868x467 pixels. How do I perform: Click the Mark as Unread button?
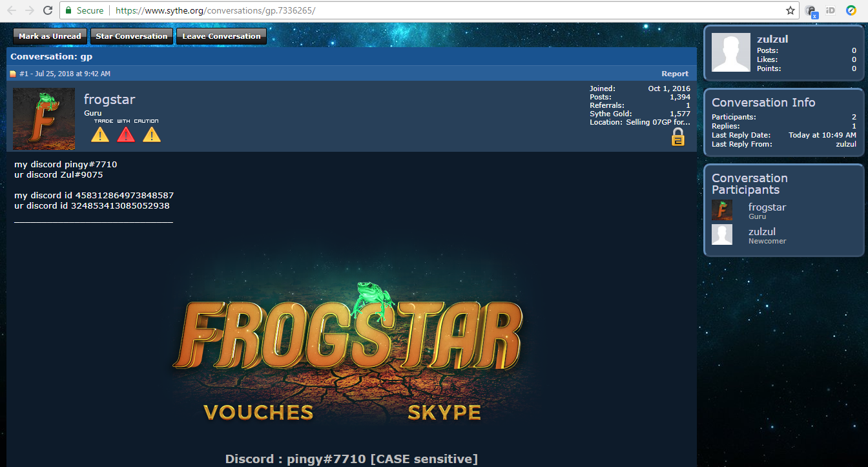pyautogui.click(x=50, y=36)
